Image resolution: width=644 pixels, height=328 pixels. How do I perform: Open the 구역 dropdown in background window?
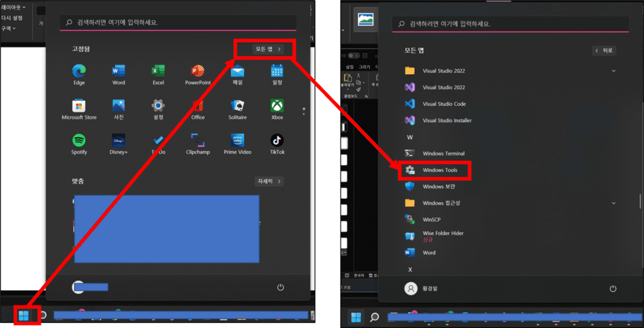point(9,28)
